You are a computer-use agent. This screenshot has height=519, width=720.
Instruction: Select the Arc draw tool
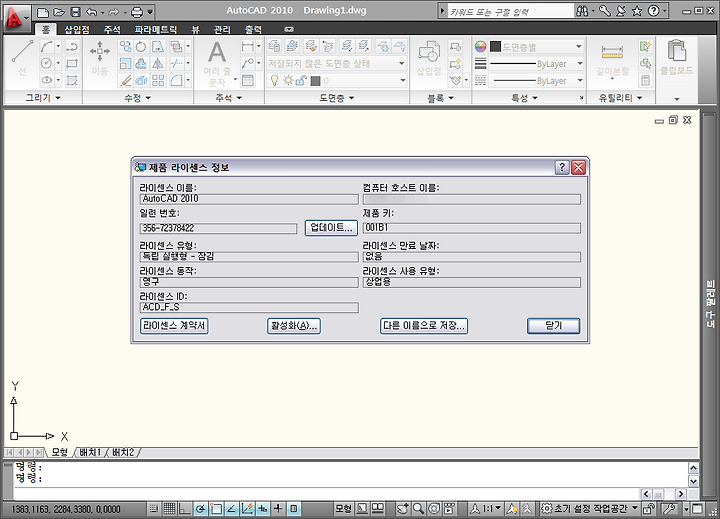click(47, 46)
